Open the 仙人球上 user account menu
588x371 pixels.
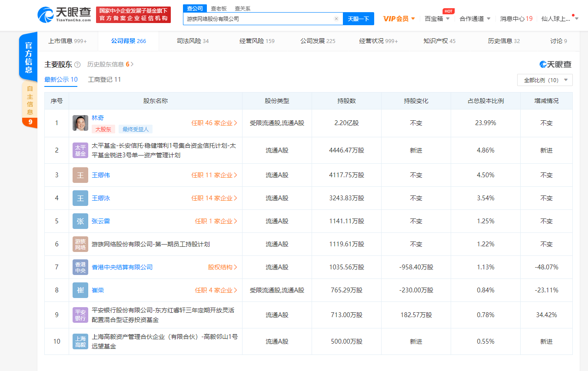(x=560, y=19)
